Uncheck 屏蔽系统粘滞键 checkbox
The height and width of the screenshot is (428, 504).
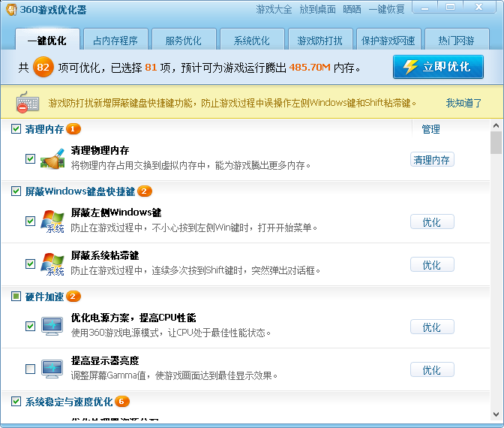(30, 264)
